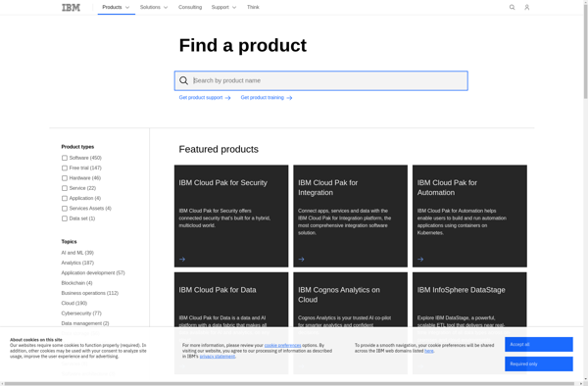Filter by AI and ML (39) topic
Screen dimensions: 588x386
point(77,253)
